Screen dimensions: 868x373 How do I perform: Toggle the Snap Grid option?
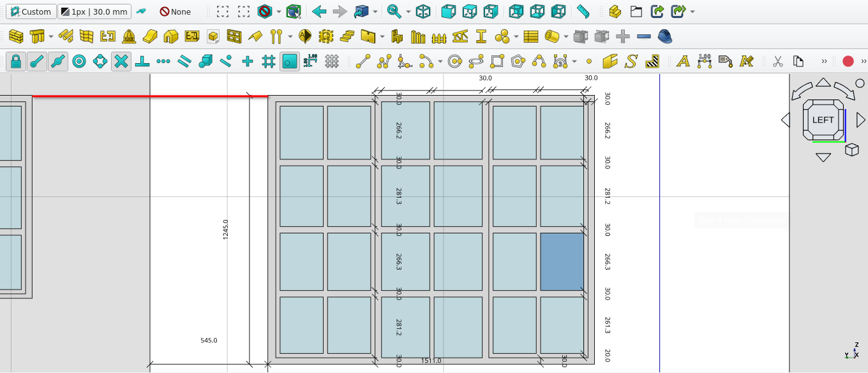pyautogui.click(x=269, y=61)
